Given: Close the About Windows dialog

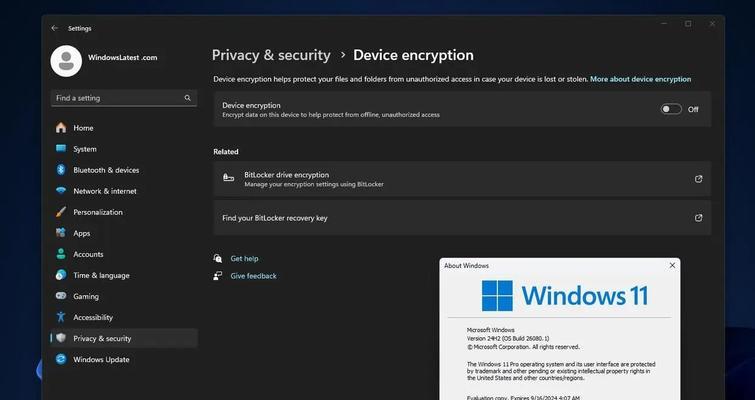Looking at the screenshot, I should coord(672,265).
